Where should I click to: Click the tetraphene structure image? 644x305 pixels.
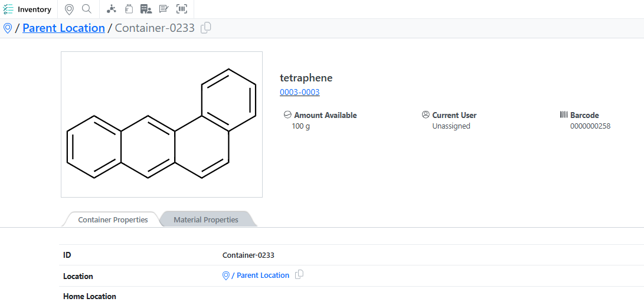[162, 124]
